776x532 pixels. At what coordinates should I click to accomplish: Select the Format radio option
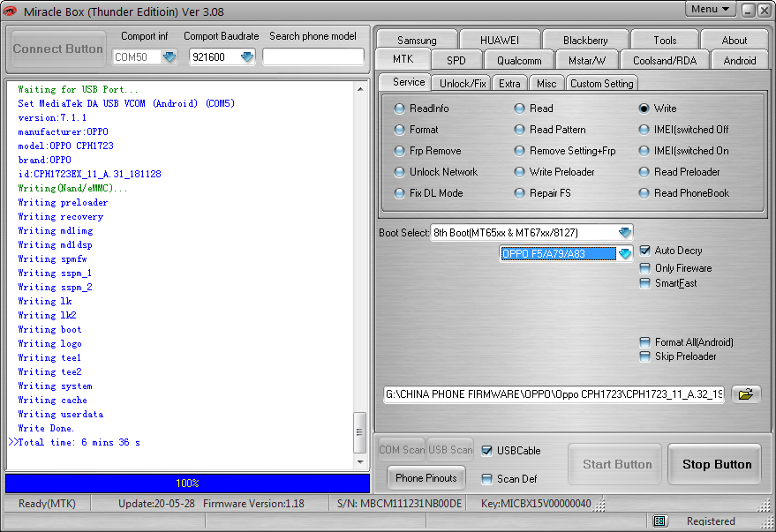coord(399,130)
